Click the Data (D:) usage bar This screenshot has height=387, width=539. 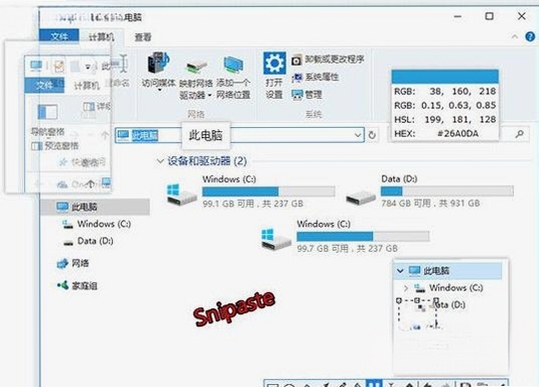click(447, 191)
